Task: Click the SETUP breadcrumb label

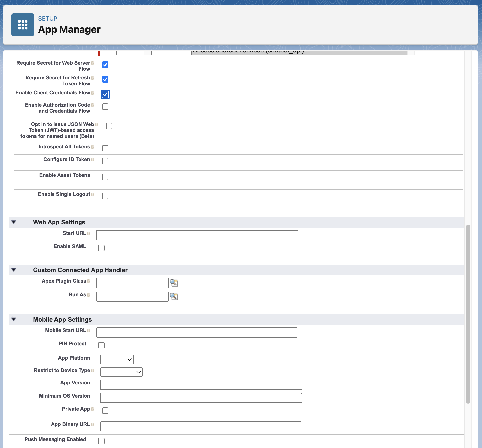Action: [x=48, y=19]
